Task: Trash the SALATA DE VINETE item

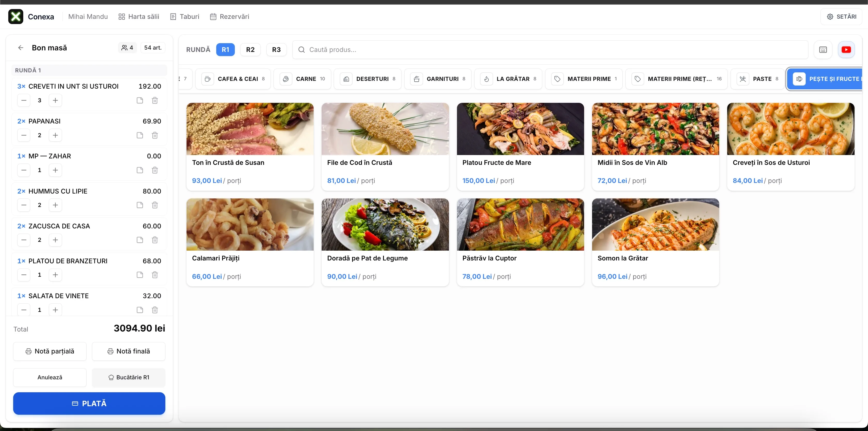Action: pos(155,310)
